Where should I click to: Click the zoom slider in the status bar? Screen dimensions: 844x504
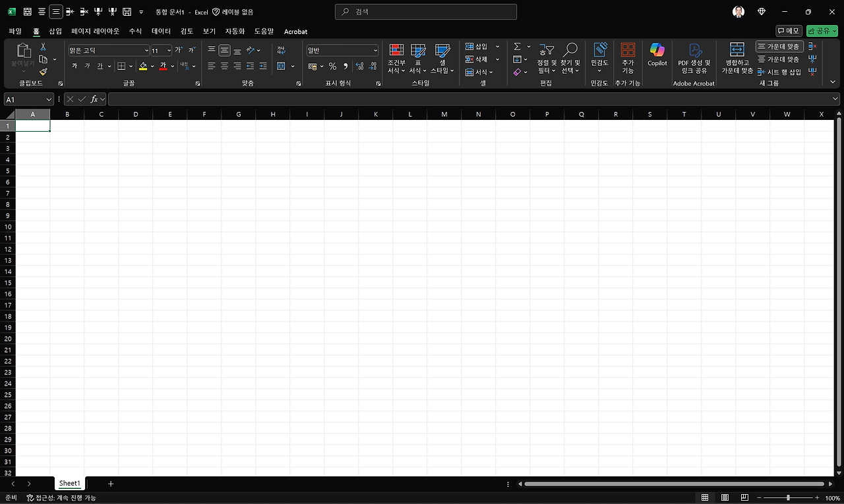pyautogui.click(x=788, y=498)
